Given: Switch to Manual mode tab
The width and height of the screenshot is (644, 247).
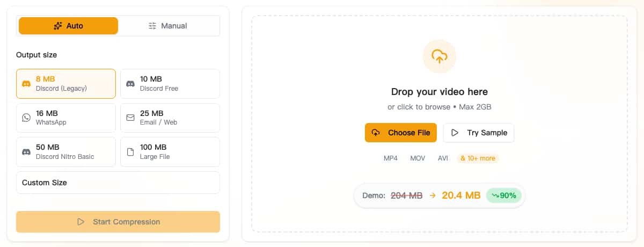Looking at the screenshot, I should click(169, 26).
